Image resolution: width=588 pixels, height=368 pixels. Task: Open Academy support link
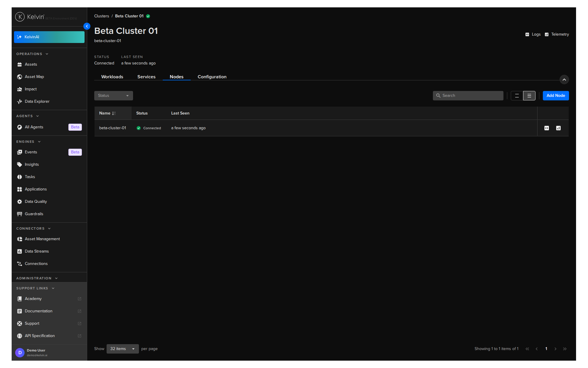(49, 299)
